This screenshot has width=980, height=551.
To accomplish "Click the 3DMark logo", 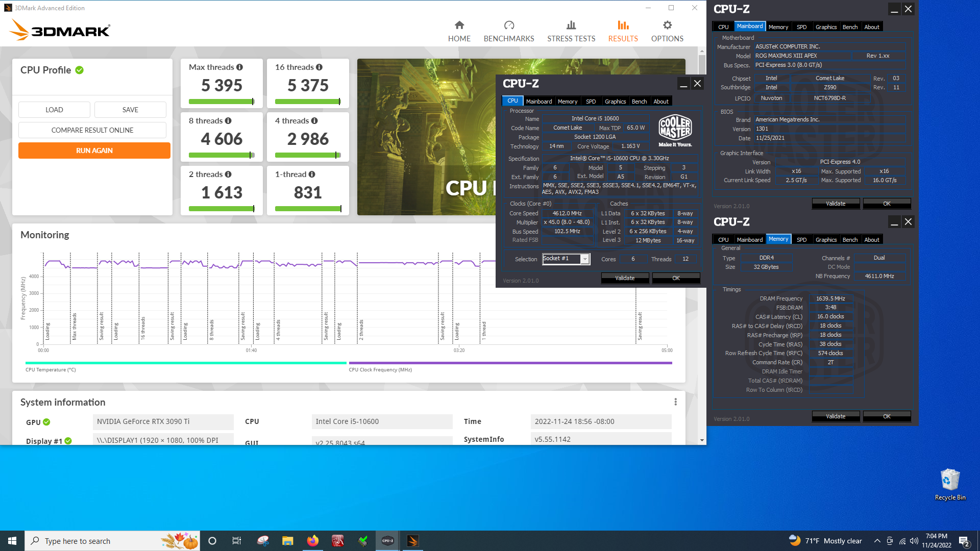I will pyautogui.click(x=60, y=30).
